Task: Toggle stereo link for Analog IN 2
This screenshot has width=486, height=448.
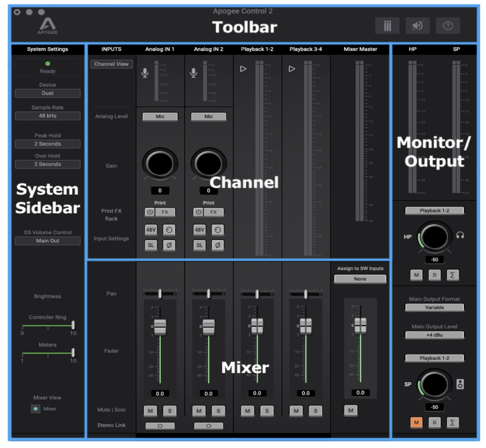Action: [208, 426]
